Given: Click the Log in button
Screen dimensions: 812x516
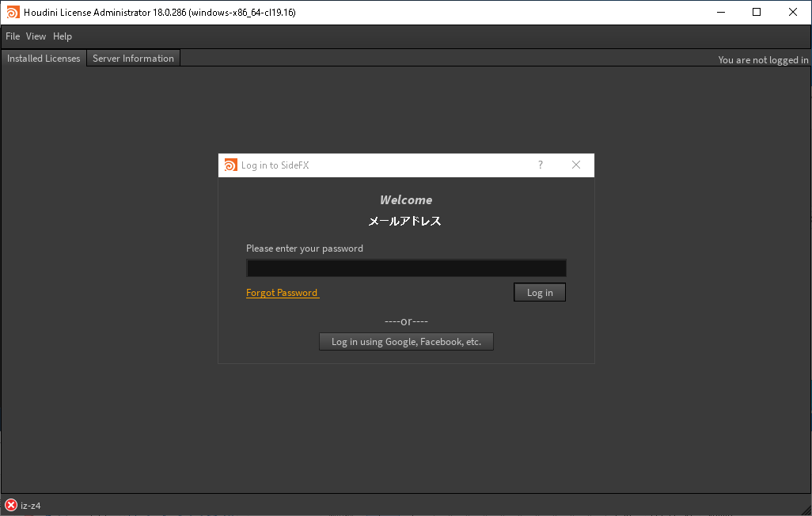Looking at the screenshot, I should tap(540, 292).
